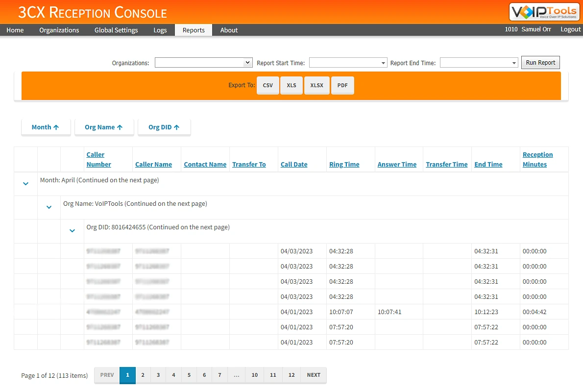This screenshot has width=583, height=392.
Task: Click the VoIPTools logo
Action: click(544, 12)
